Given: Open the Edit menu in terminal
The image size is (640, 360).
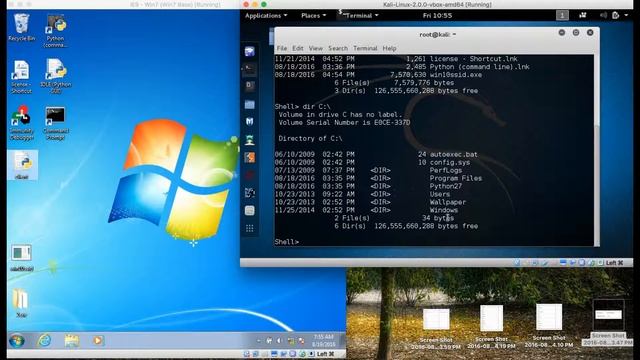Looking at the screenshot, I should point(298,48).
